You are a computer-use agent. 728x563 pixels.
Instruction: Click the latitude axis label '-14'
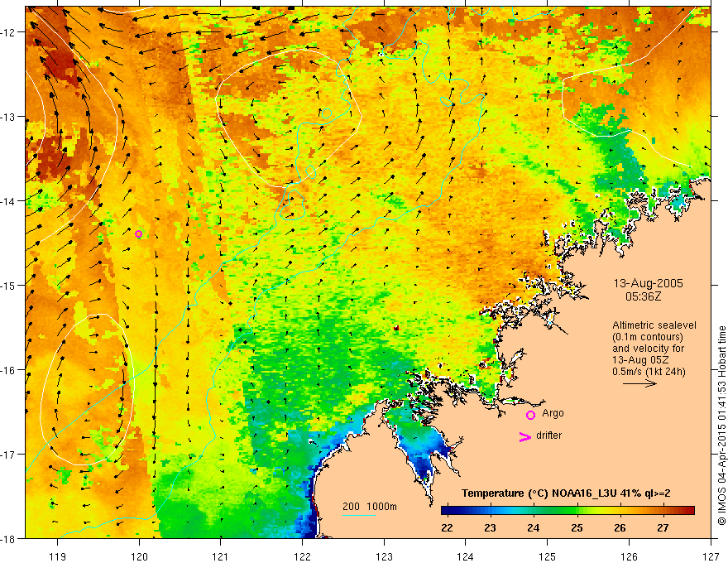8,201
